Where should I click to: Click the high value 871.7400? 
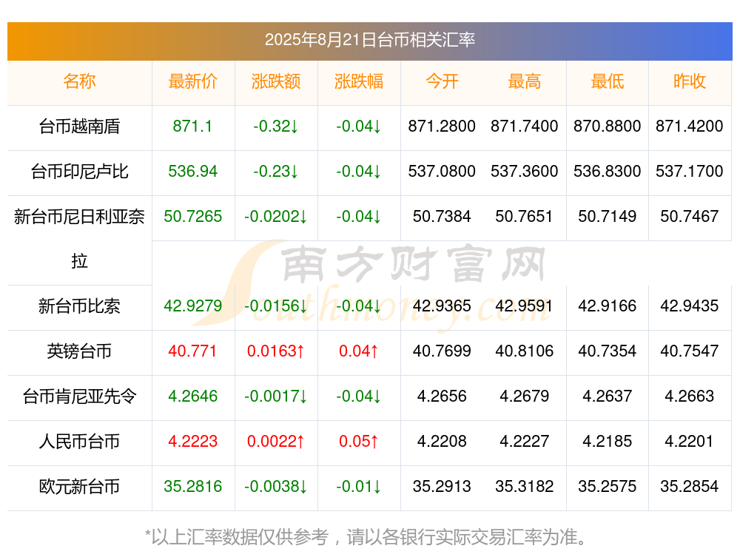click(x=525, y=126)
